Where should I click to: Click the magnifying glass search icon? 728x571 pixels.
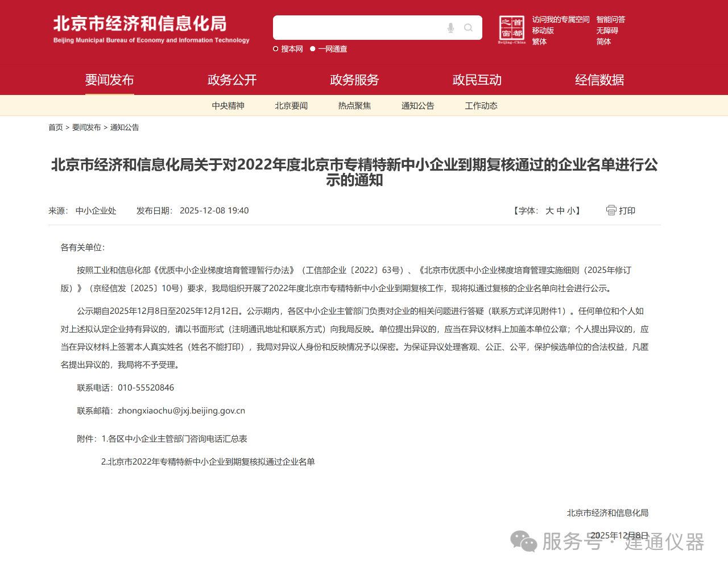[x=468, y=27]
